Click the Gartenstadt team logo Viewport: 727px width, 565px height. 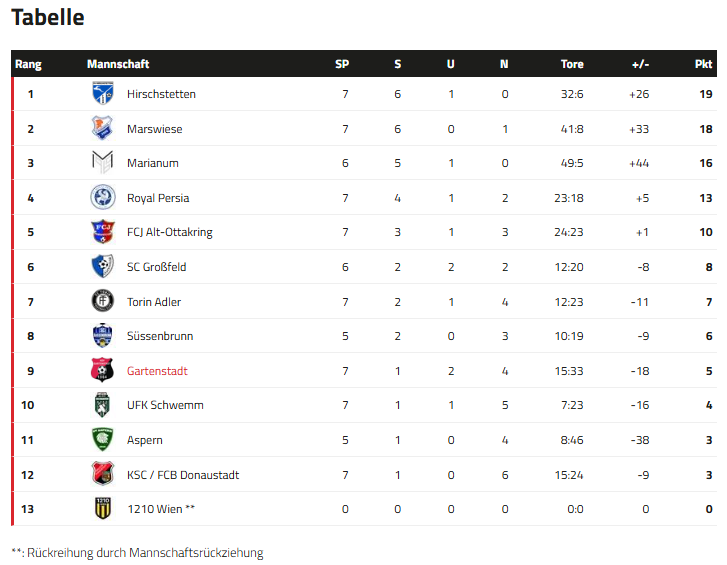(103, 371)
